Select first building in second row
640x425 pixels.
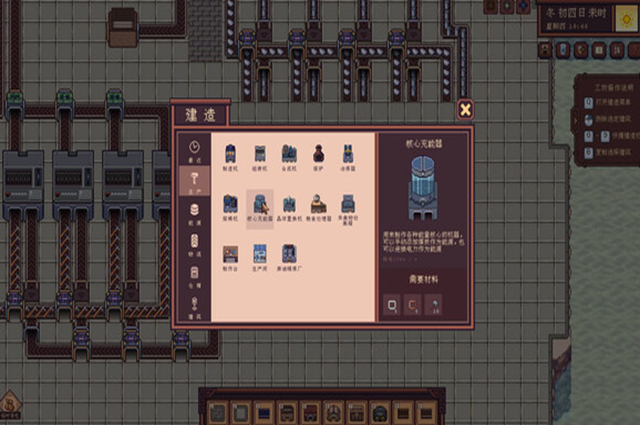[230, 207]
